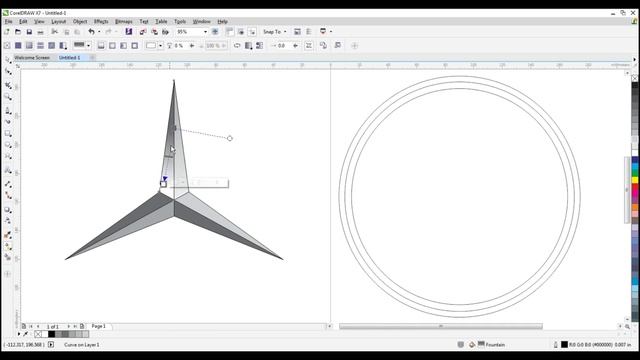Select the Ellipse tool

pos(8,145)
